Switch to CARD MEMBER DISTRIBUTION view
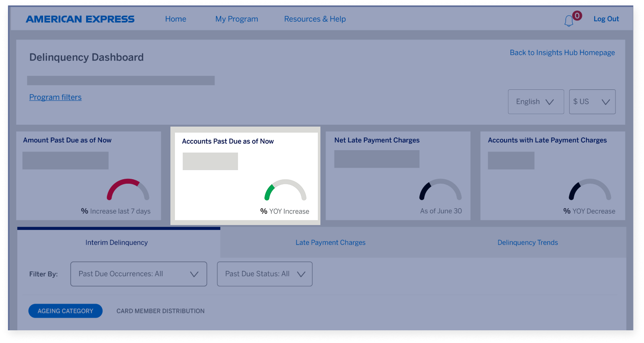Viewport: 644px width, 343px height. [160, 311]
